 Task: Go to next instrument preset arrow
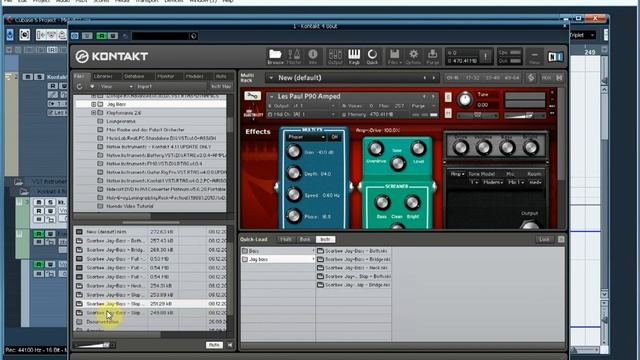coord(433,97)
